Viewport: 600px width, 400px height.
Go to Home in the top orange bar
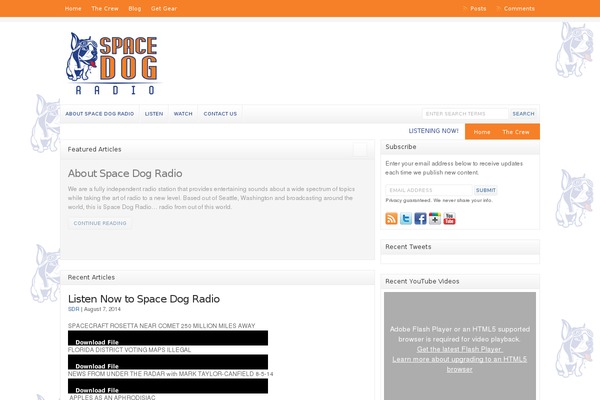click(73, 8)
